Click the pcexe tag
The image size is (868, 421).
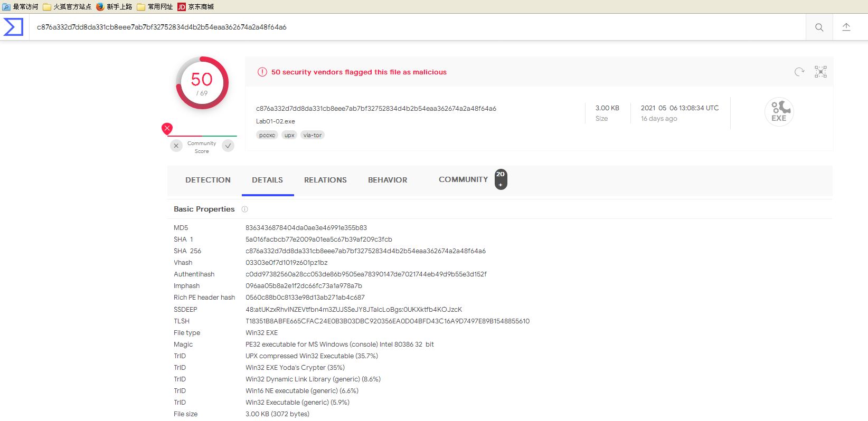pos(267,135)
